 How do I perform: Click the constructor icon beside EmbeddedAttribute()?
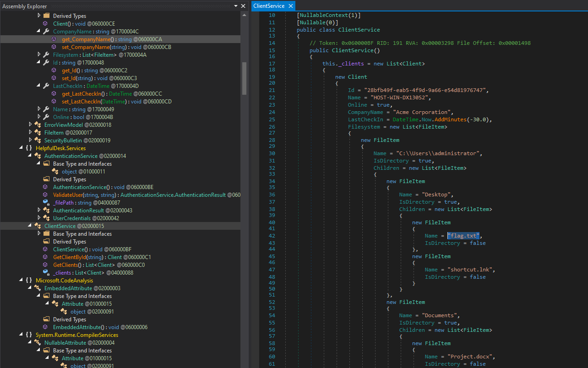coord(45,327)
